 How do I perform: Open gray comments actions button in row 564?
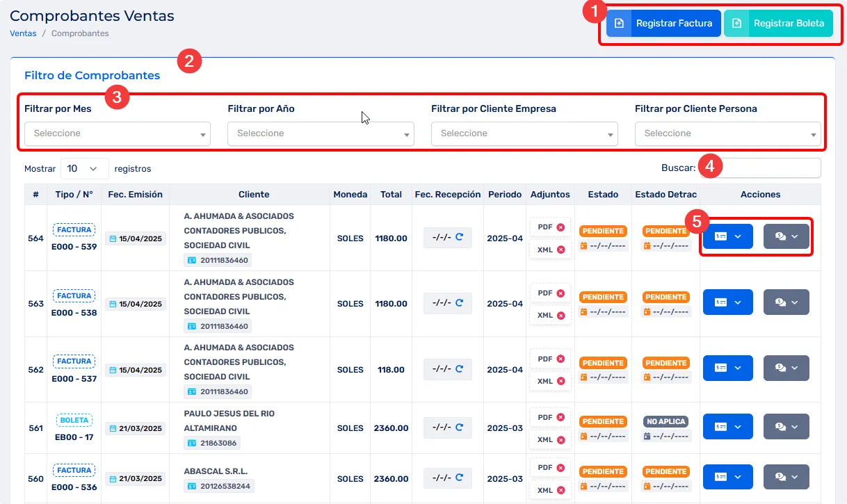point(786,237)
